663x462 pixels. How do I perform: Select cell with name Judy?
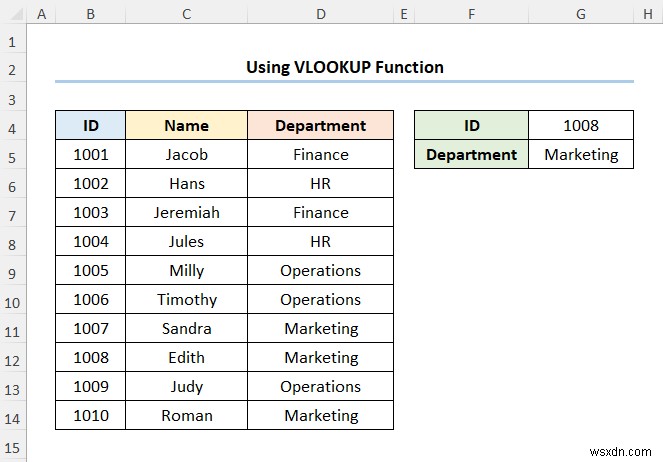pyautogui.click(x=186, y=386)
